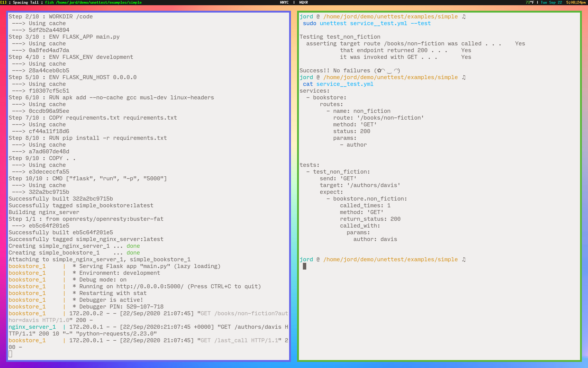588x368 pixels.
Task: Click the 'cat service__test.yml' command line
Action: coord(338,84)
